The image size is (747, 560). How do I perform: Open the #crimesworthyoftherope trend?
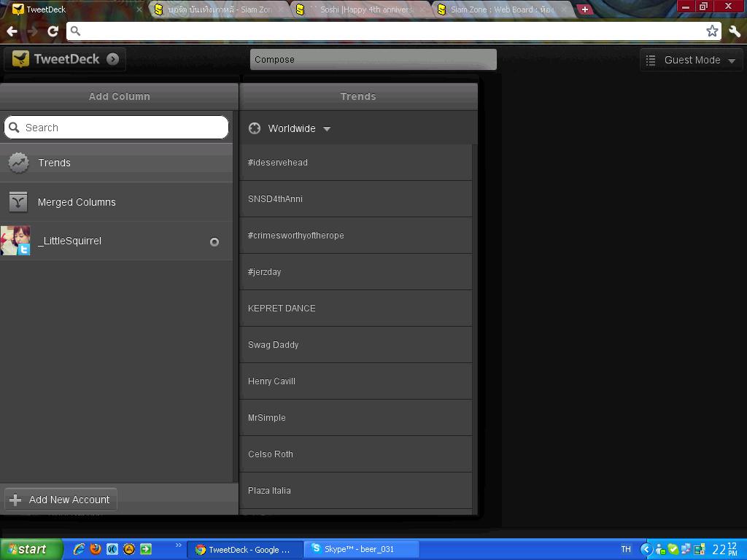pyautogui.click(x=355, y=236)
